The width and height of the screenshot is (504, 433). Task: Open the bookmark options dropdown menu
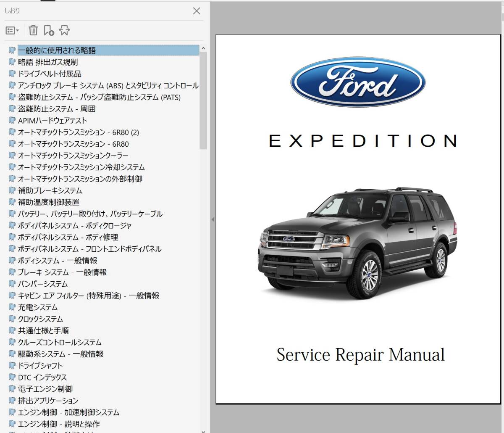pos(12,30)
